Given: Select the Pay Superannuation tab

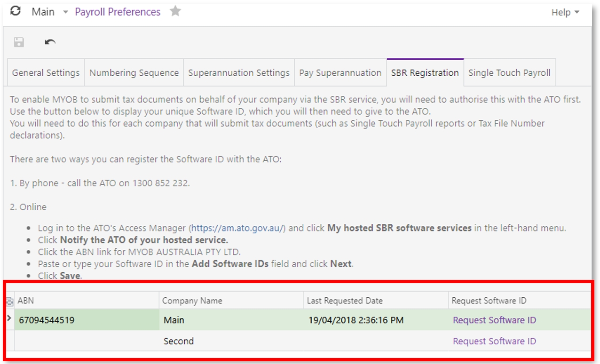Looking at the screenshot, I should tap(340, 73).
